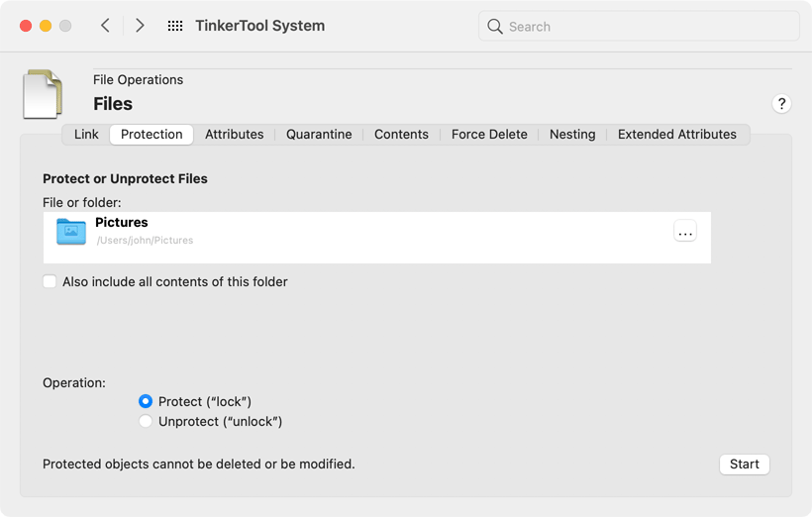Click the magnifying glass search icon
This screenshot has width=812, height=517.
[x=495, y=27]
